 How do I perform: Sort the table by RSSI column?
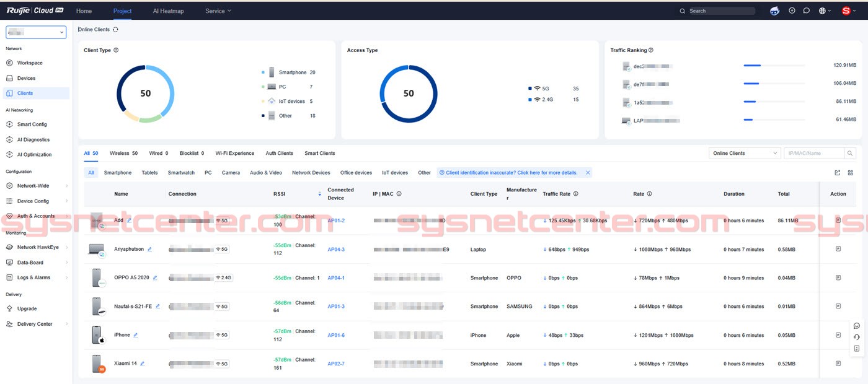(x=319, y=194)
